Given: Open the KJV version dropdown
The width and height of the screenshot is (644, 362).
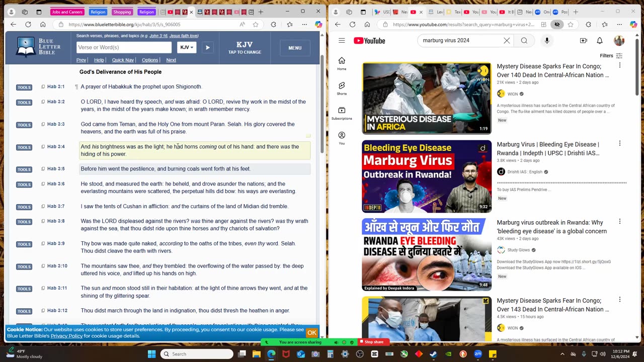Looking at the screenshot, I should tap(186, 47).
